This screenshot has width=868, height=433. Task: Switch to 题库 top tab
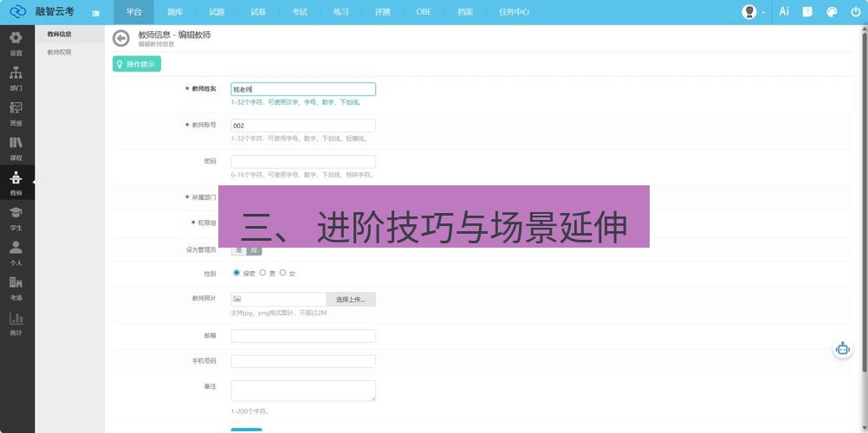(175, 12)
